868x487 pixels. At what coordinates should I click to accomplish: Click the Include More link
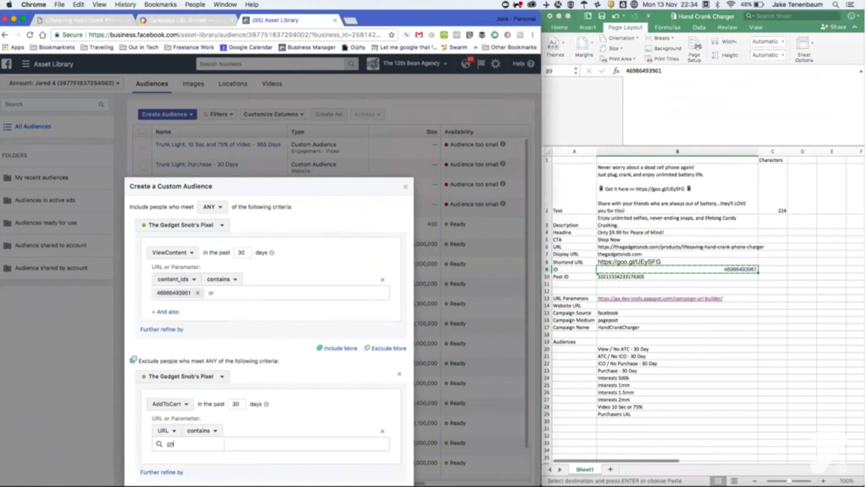[337, 349]
